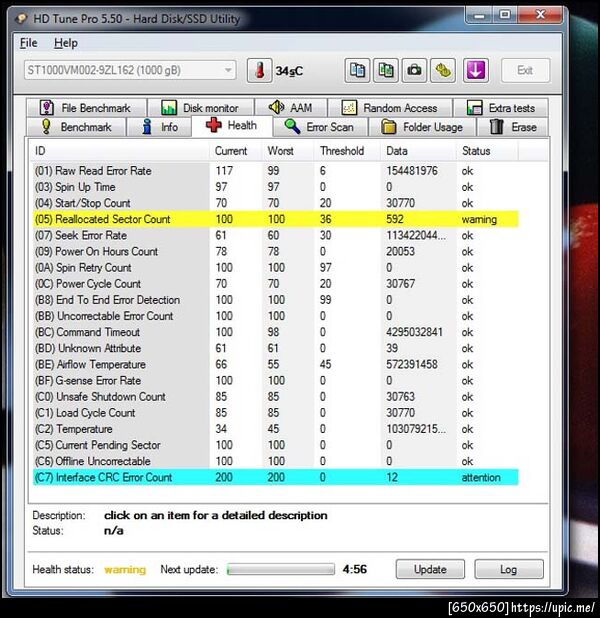Click the Data column header
The width and height of the screenshot is (600, 618).
click(x=419, y=151)
